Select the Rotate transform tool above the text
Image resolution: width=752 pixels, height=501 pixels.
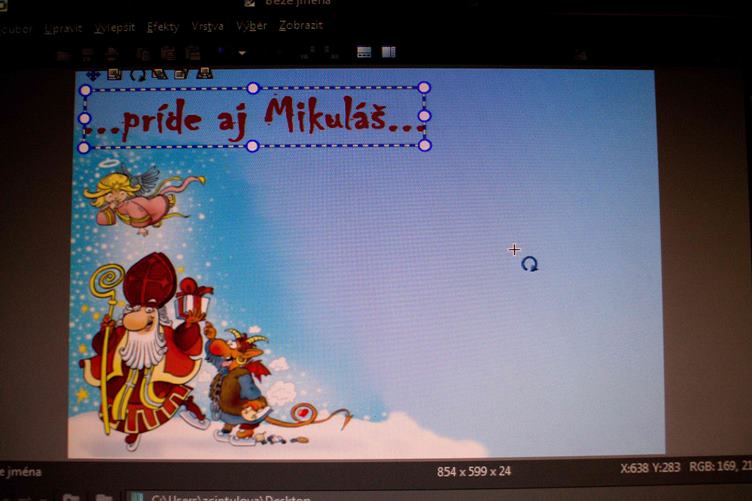[138, 75]
